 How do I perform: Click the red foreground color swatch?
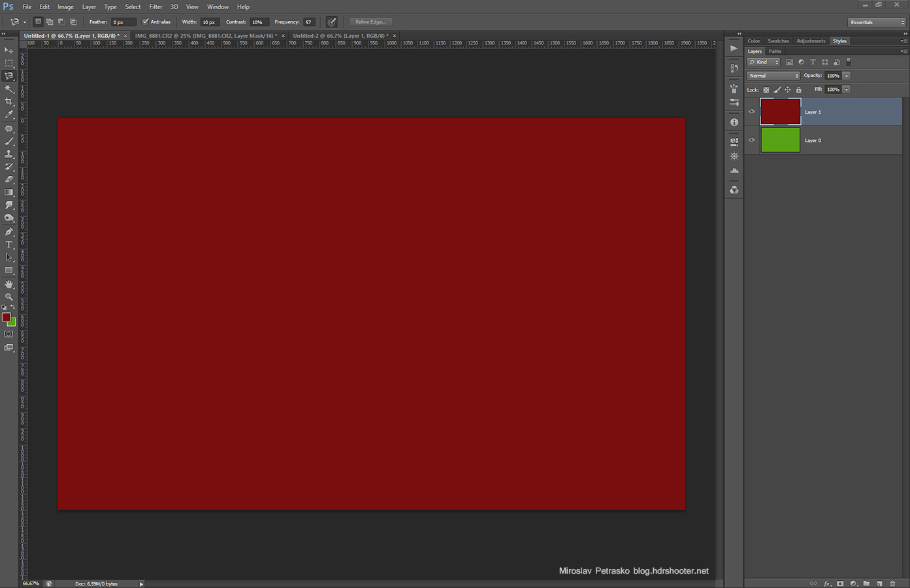6,317
